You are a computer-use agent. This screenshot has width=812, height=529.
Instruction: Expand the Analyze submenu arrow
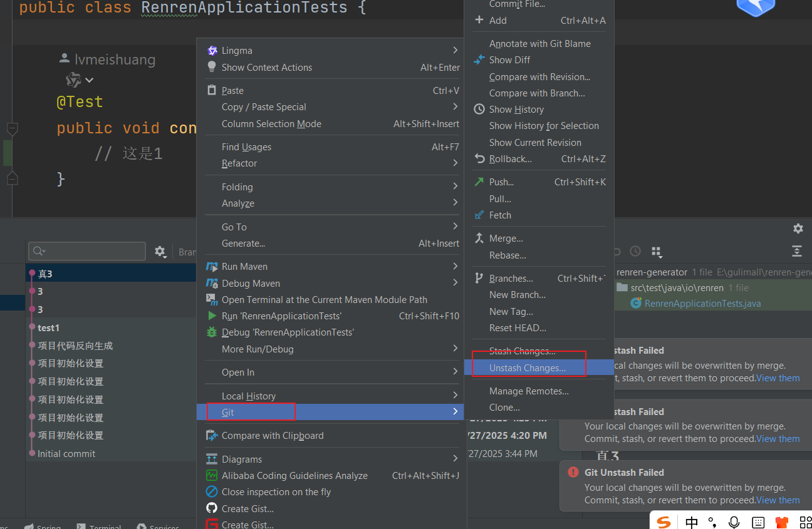[x=455, y=203]
